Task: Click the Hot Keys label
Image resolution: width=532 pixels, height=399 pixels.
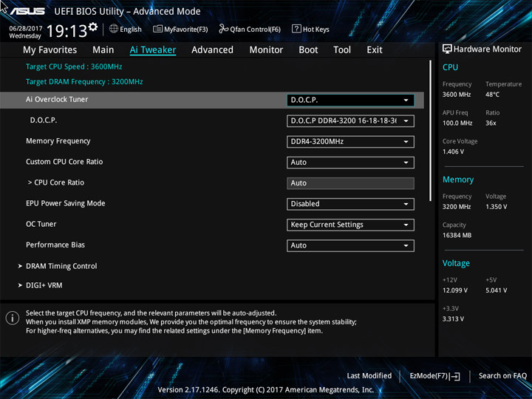Action: coord(316,30)
